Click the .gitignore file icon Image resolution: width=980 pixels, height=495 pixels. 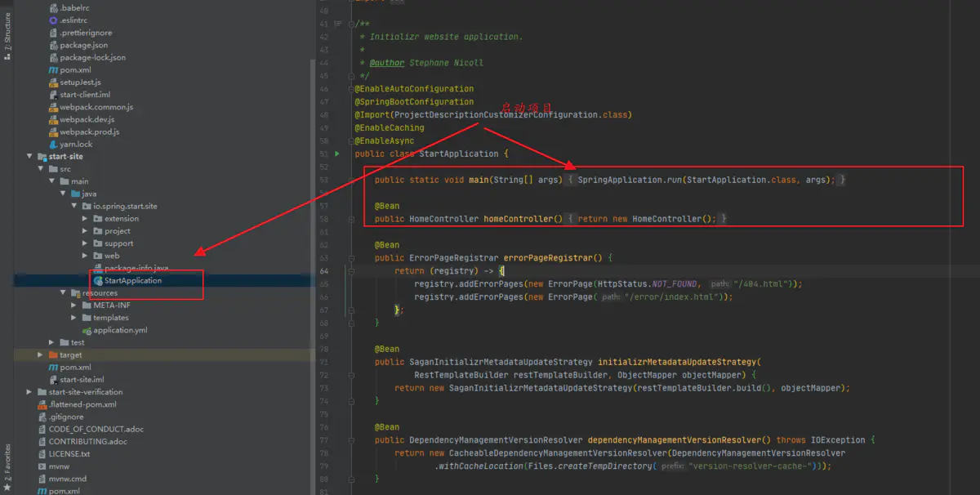[42, 417]
